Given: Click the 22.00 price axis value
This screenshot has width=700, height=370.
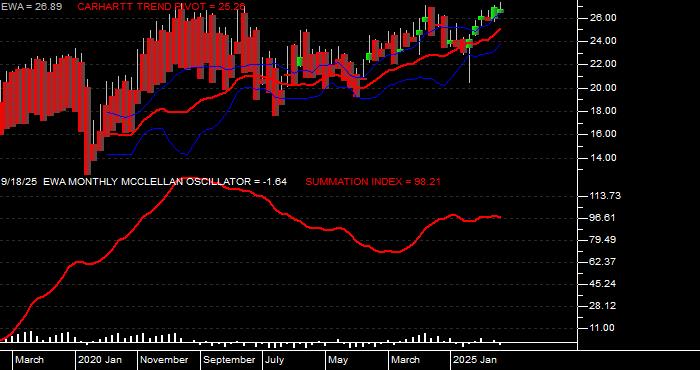Looking at the screenshot, I should point(604,64).
